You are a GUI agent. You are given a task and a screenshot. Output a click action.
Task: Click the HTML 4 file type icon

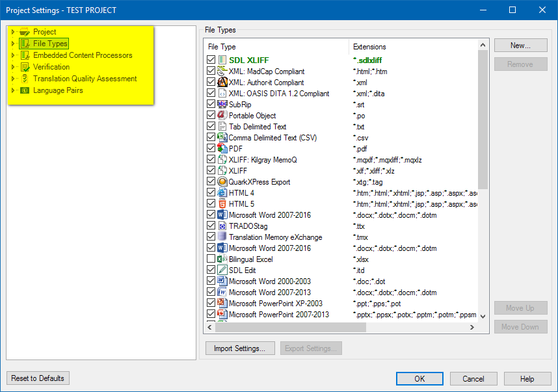pyautogui.click(x=222, y=192)
